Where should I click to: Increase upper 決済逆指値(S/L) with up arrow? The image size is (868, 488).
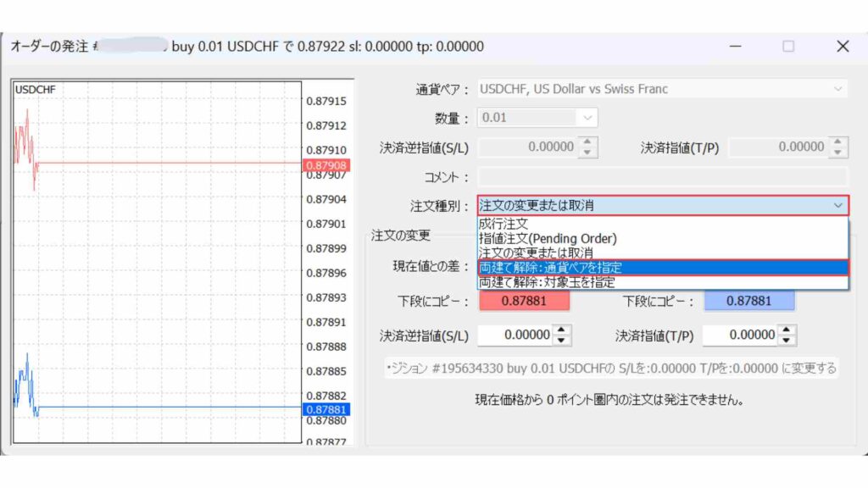590,142
